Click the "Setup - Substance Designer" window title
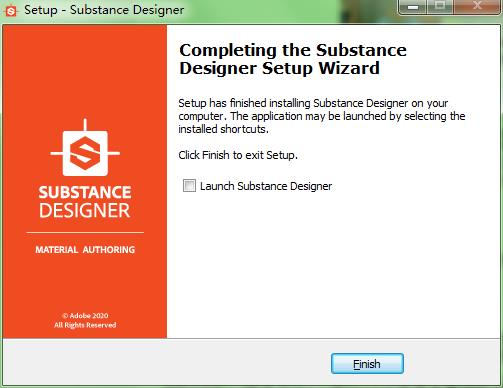The width and height of the screenshot is (503, 388). (104, 10)
